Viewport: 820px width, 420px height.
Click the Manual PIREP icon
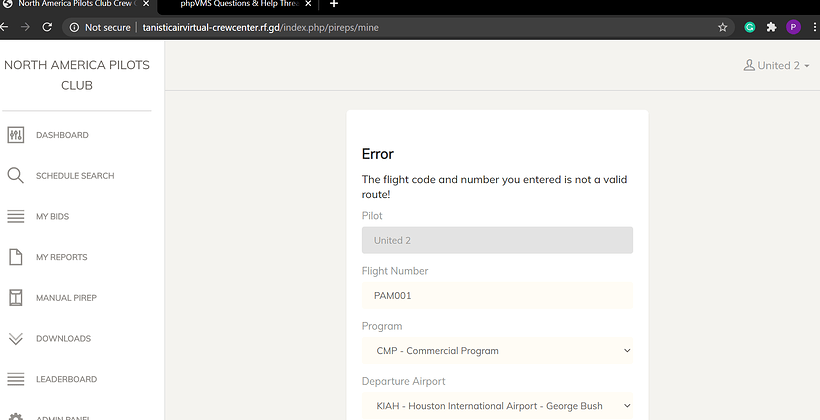[x=15, y=298]
